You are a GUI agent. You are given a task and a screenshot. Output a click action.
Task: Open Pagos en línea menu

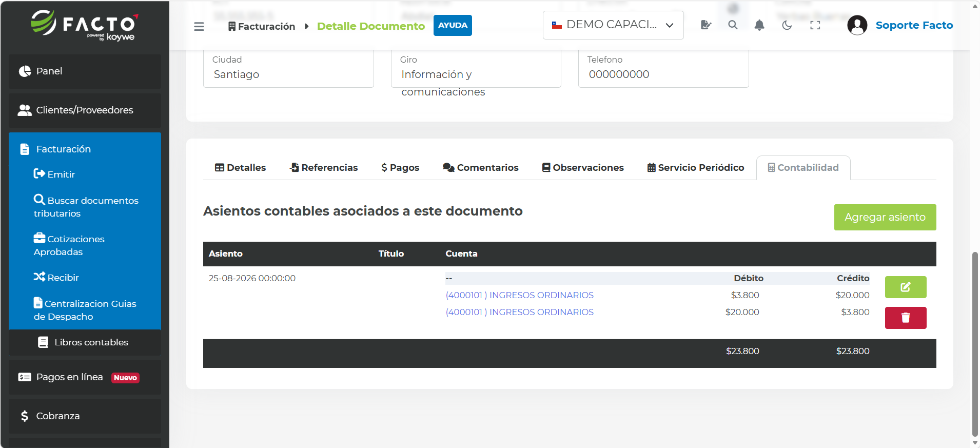pyautogui.click(x=85, y=377)
